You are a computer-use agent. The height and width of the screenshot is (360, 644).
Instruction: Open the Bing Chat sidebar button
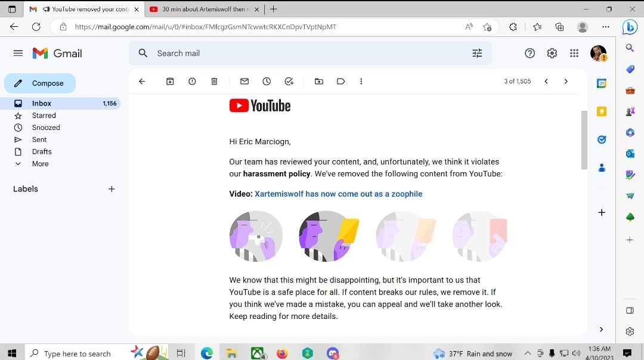click(630, 27)
